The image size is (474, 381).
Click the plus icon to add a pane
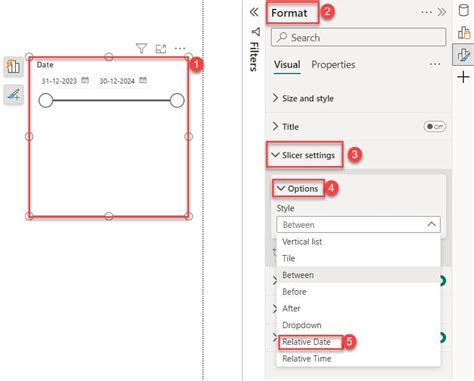463,77
